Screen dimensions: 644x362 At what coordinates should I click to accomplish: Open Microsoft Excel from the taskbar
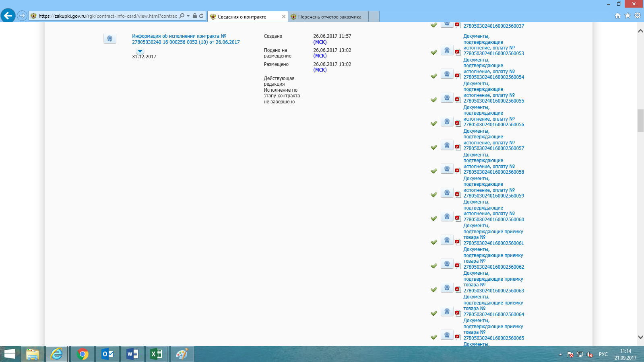(157, 354)
